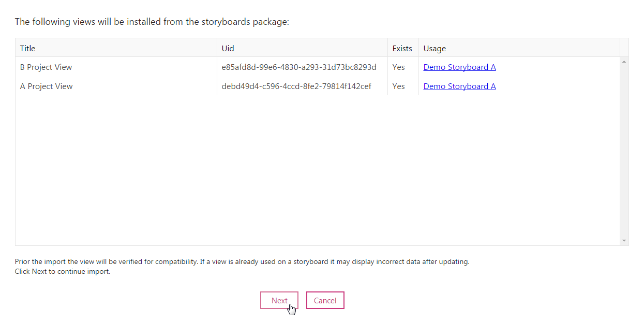Sort by the Title column header
Image resolution: width=644 pixels, height=323 pixels.
116,48
